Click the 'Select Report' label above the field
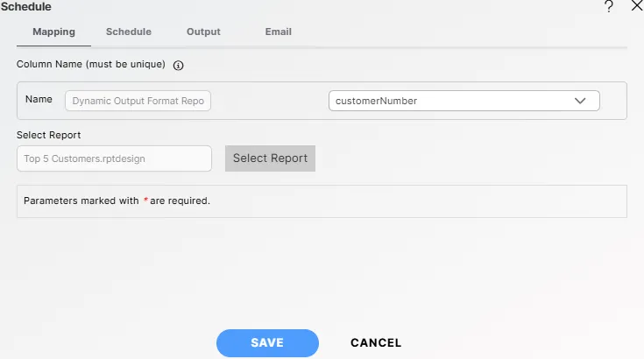Screen dimensions: 644x359 tap(49, 135)
